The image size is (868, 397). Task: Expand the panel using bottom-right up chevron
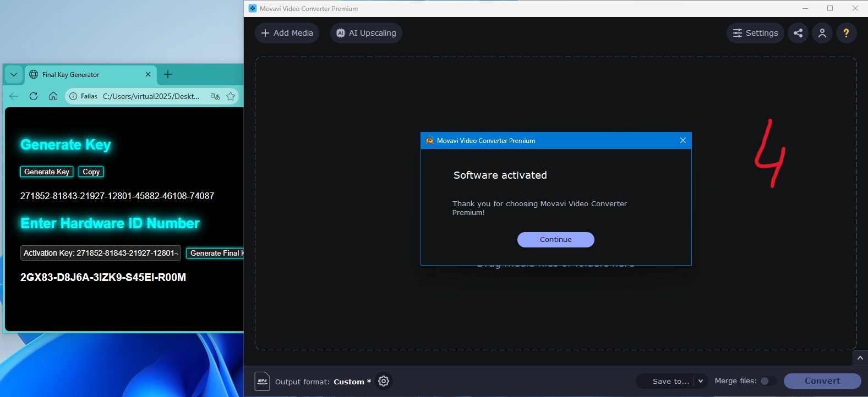860,358
